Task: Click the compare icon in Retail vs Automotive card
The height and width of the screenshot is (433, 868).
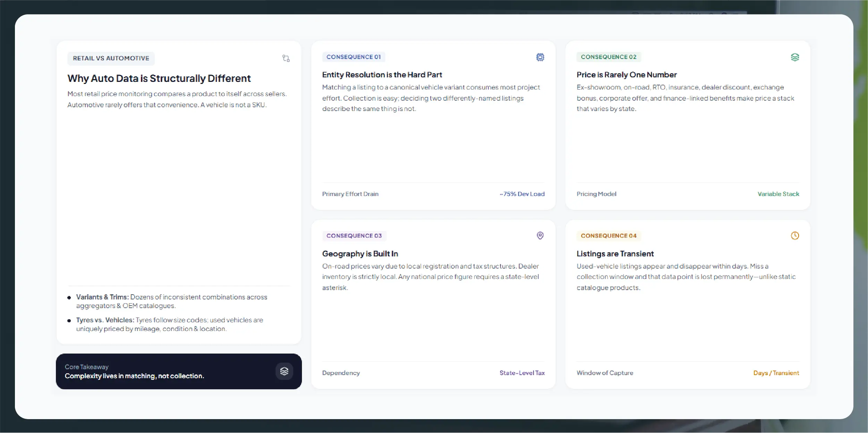Action: click(x=286, y=58)
